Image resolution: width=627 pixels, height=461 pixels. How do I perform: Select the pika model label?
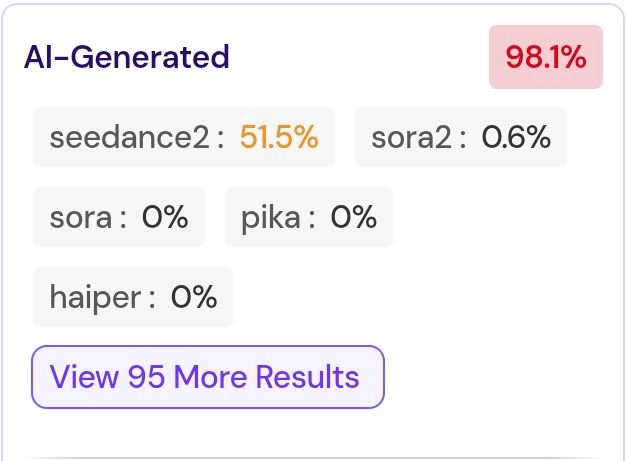tap(271, 218)
